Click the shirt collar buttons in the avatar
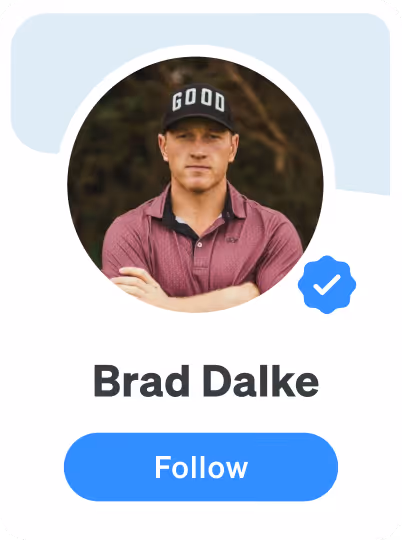402x540 pixels. click(200, 245)
